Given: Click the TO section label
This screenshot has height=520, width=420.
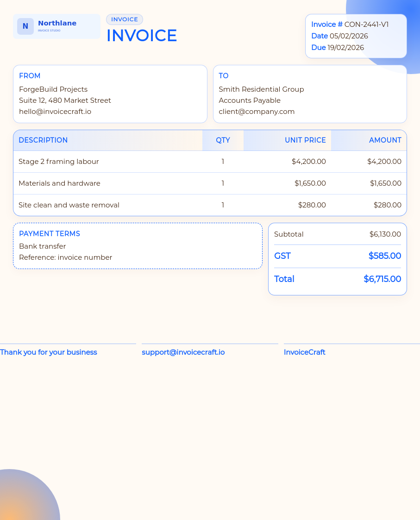Looking at the screenshot, I should 224,75.
